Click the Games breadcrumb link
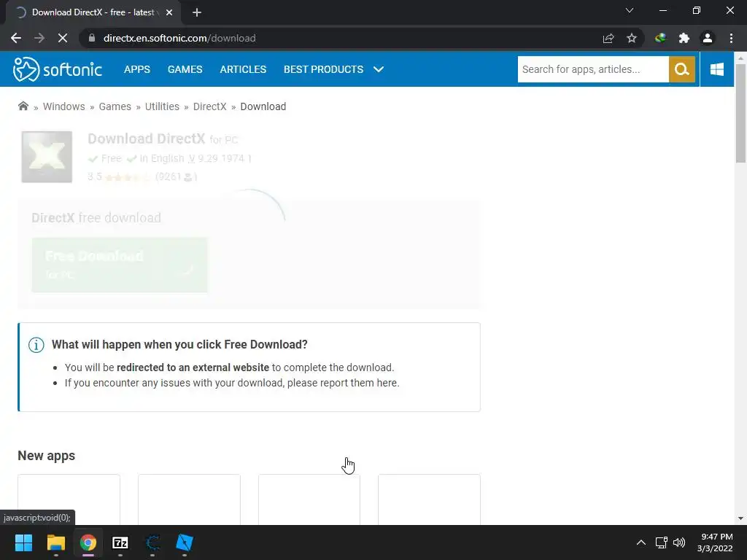The width and height of the screenshot is (747, 560). pos(115,106)
